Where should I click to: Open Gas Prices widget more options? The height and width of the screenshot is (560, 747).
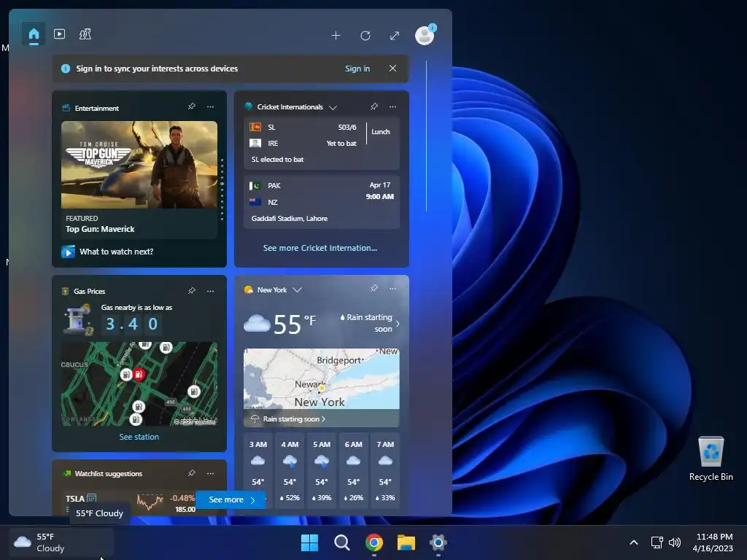pos(211,291)
